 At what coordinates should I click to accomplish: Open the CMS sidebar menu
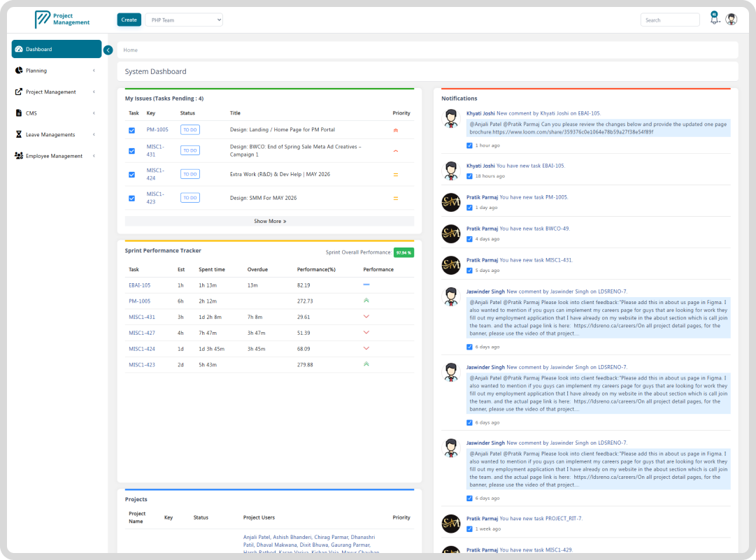pos(57,113)
